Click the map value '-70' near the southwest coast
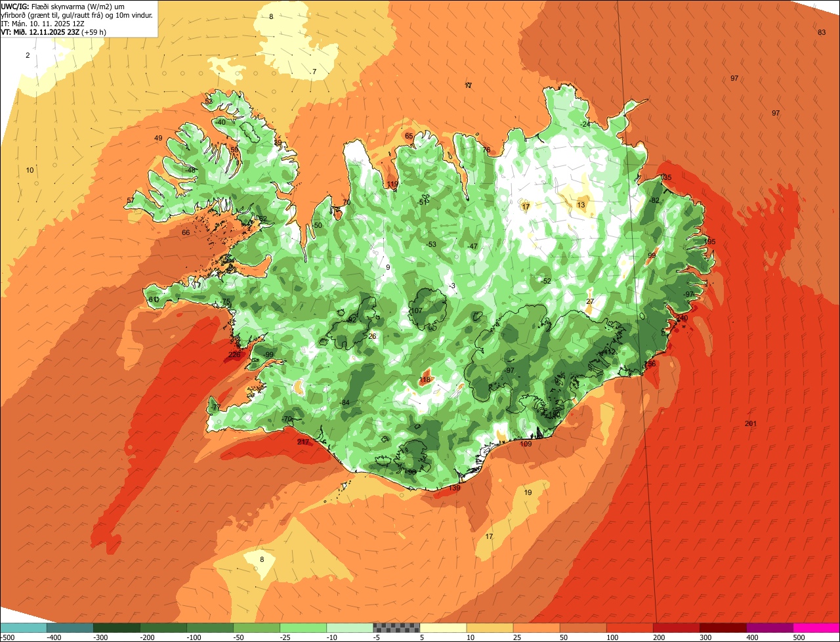 (286, 419)
